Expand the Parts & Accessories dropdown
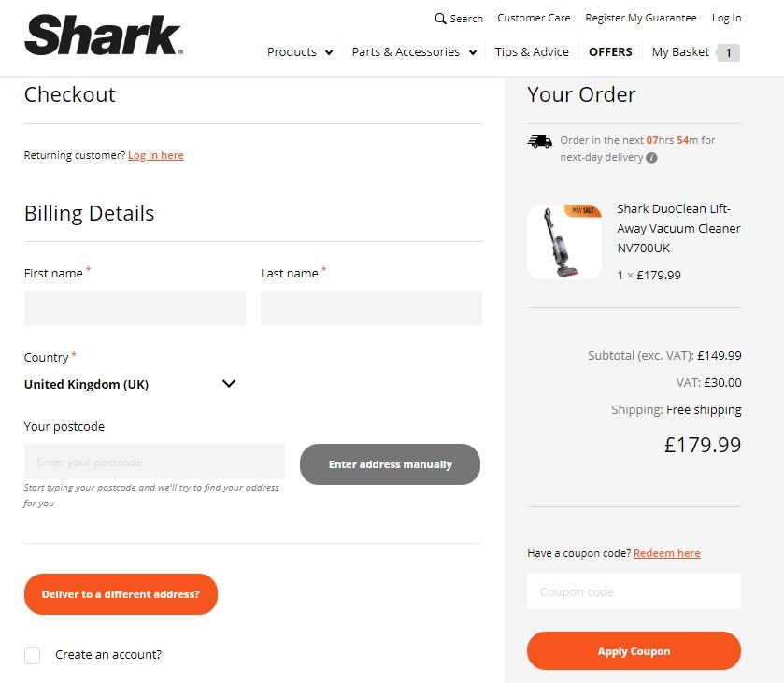This screenshot has height=683, width=784. (x=413, y=52)
